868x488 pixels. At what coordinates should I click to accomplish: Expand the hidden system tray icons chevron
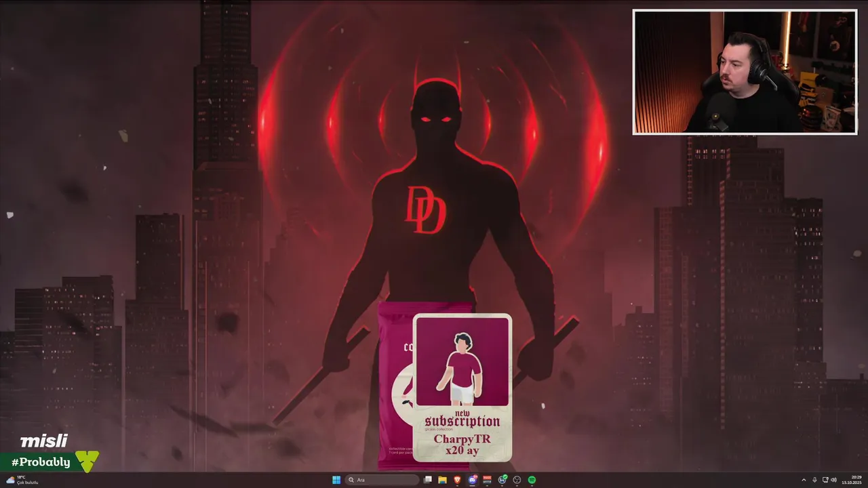tap(804, 480)
